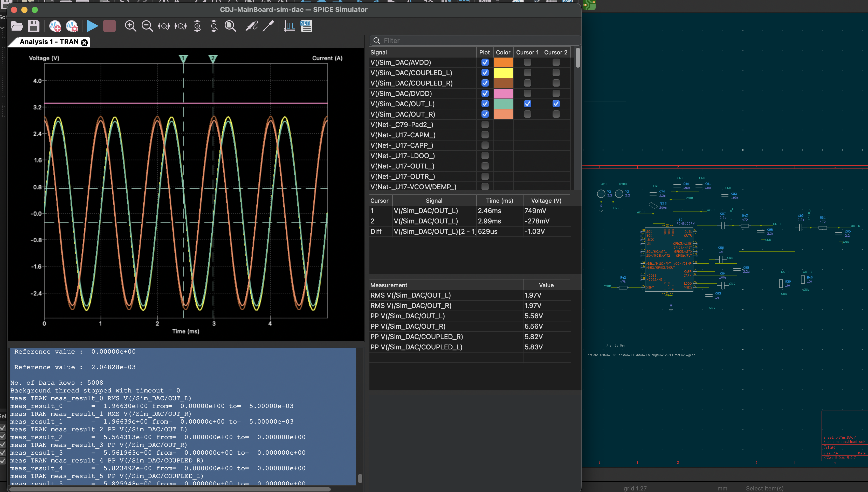The height and width of the screenshot is (492, 868).
Task: Click the Diff voltage value -1.03V
Action: point(535,231)
